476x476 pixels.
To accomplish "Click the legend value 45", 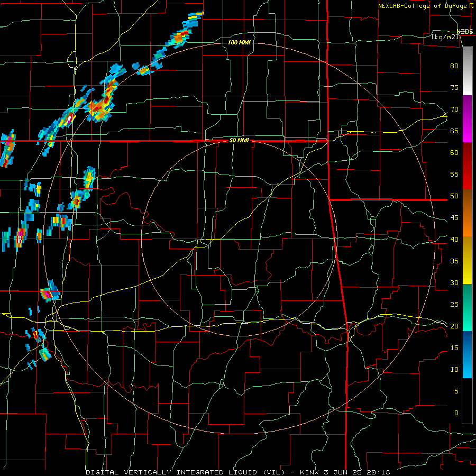I will point(454,218).
